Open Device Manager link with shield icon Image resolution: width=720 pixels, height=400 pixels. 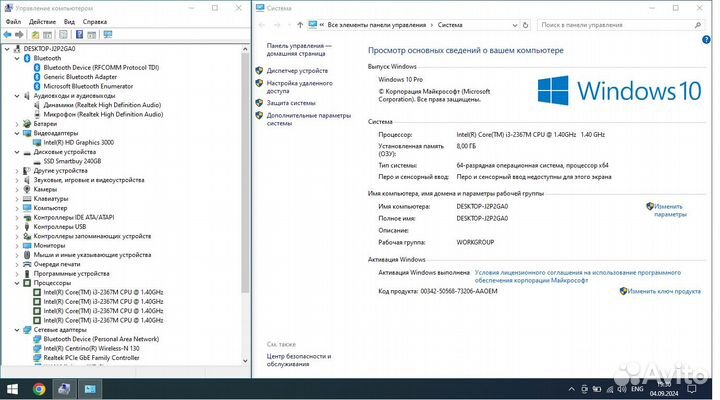click(297, 71)
